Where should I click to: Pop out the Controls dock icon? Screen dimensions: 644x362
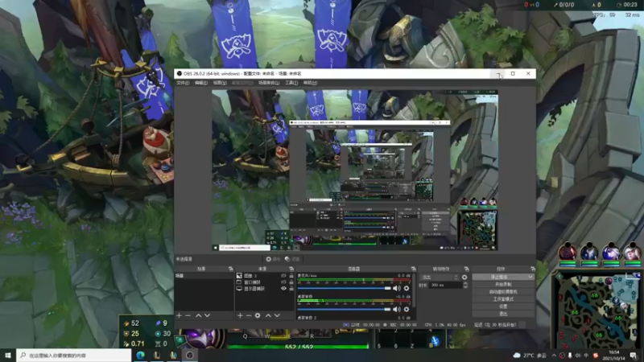click(533, 269)
